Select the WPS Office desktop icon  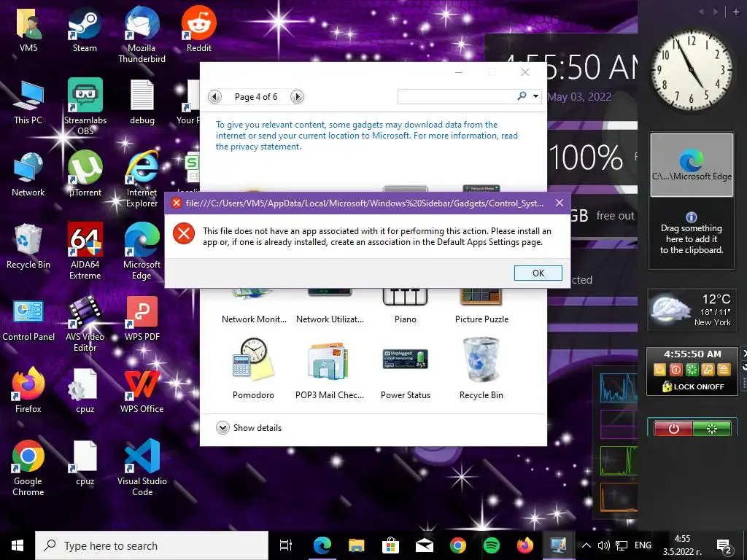(142, 391)
